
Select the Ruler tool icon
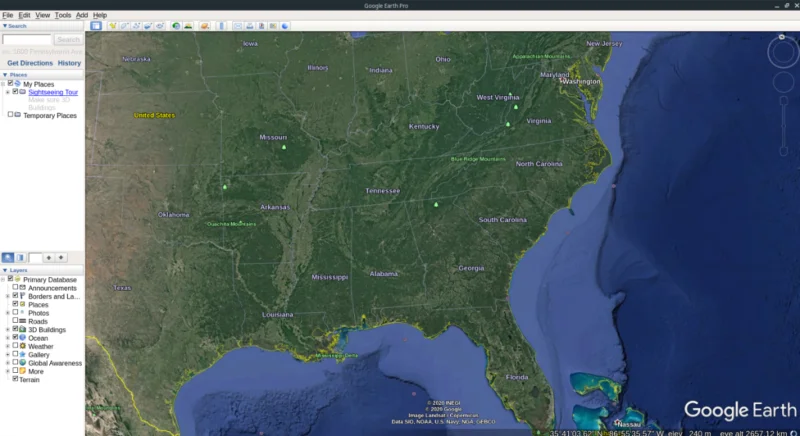pos(221,25)
